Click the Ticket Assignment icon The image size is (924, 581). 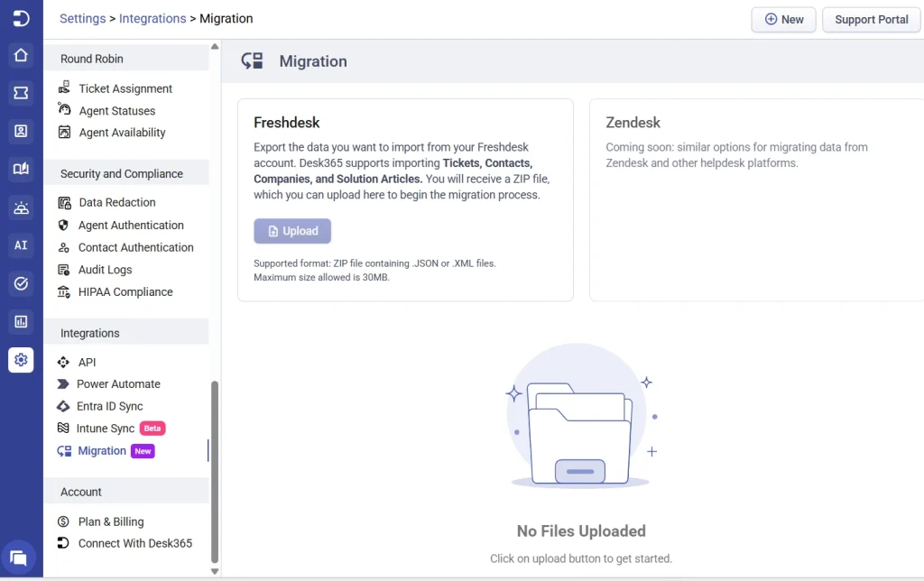pyautogui.click(x=64, y=88)
